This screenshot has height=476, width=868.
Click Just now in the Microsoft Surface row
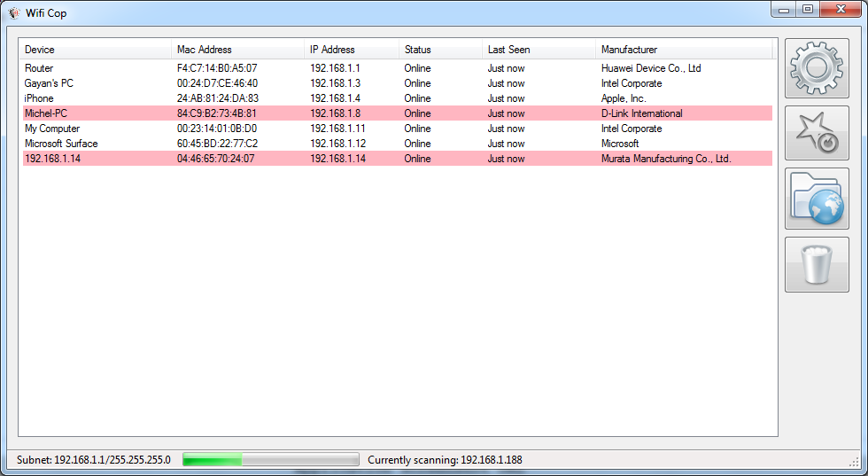[x=506, y=143]
